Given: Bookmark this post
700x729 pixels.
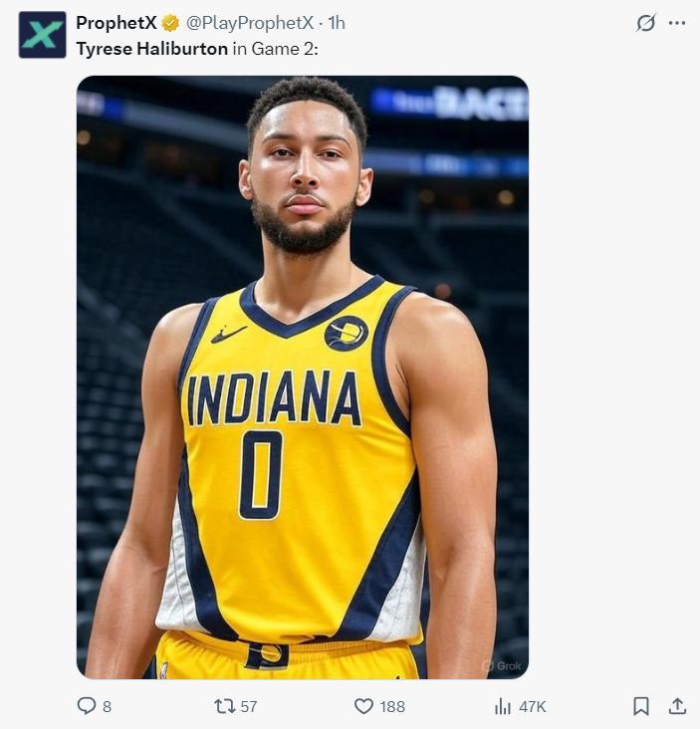Looking at the screenshot, I should [x=641, y=706].
